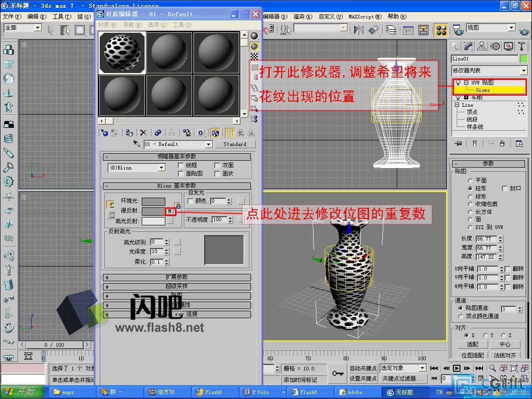Click the pick material eyedropper icon
The image size is (532, 399).
(x=137, y=144)
